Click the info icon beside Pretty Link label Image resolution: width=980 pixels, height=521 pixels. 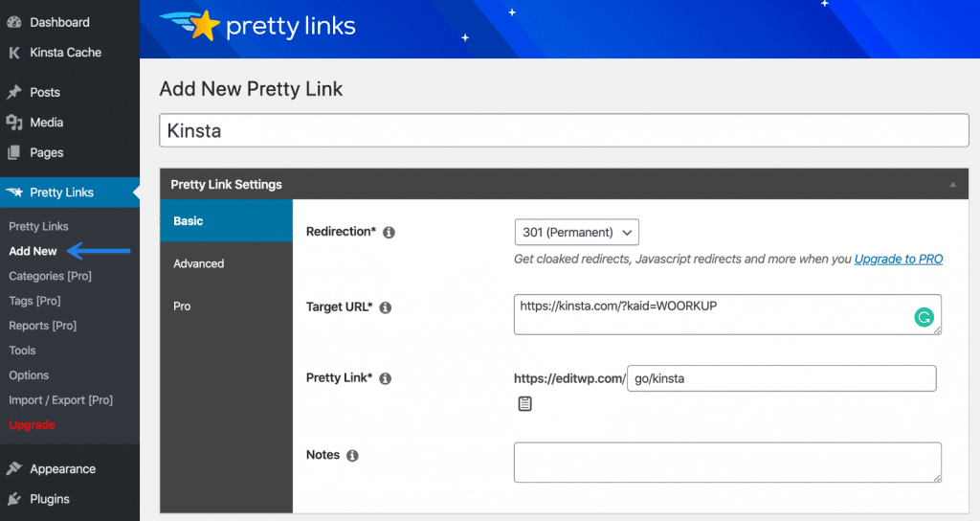(x=385, y=378)
